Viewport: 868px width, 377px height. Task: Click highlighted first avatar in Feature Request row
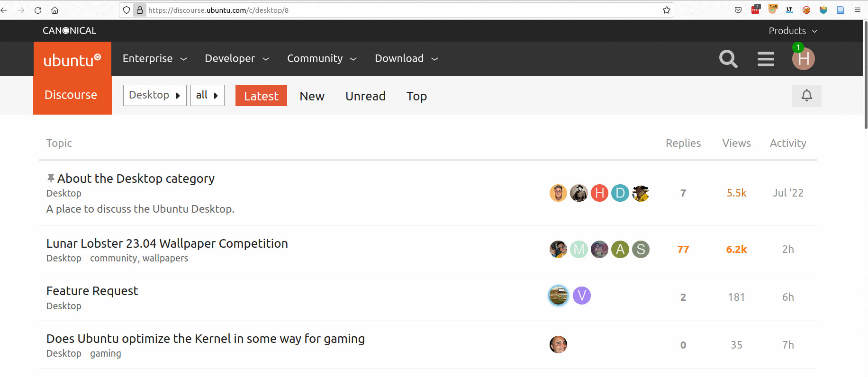click(x=558, y=296)
